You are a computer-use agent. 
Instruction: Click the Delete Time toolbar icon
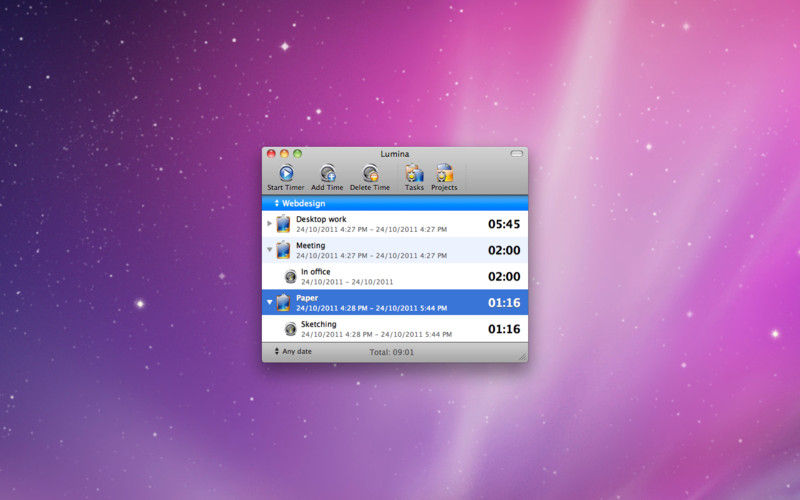pyautogui.click(x=370, y=174)
